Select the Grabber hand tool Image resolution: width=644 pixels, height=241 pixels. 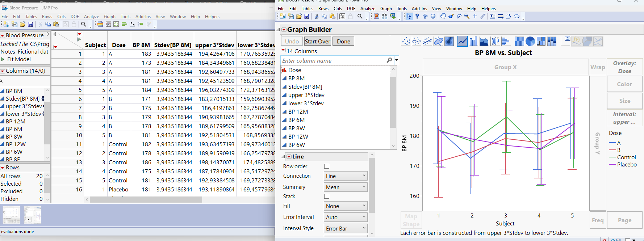pyautogui.click(x=443, y=16)
